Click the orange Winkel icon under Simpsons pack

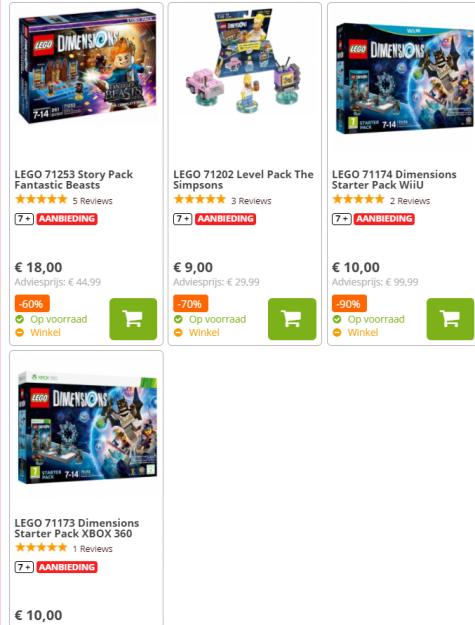(178, 332)
